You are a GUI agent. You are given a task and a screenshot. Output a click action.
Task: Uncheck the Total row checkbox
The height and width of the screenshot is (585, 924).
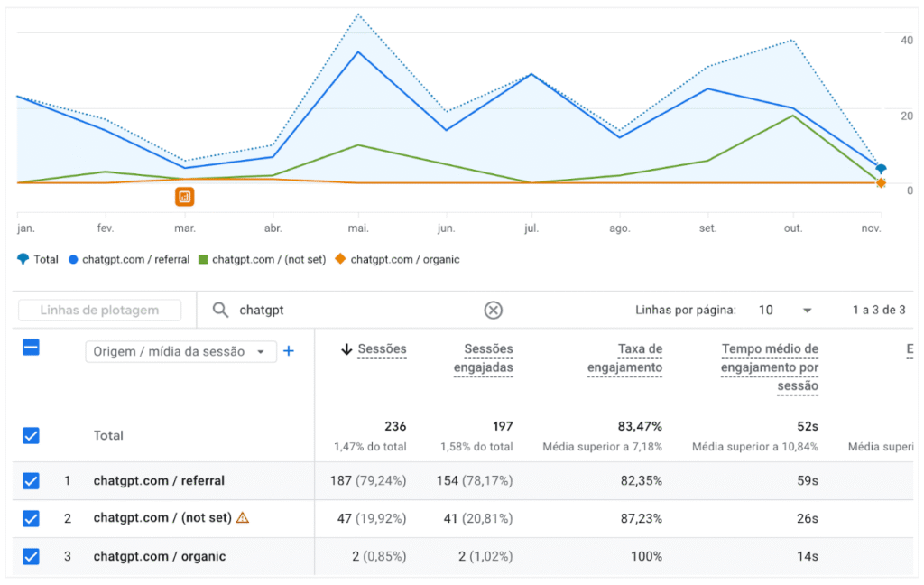[31, 436]
